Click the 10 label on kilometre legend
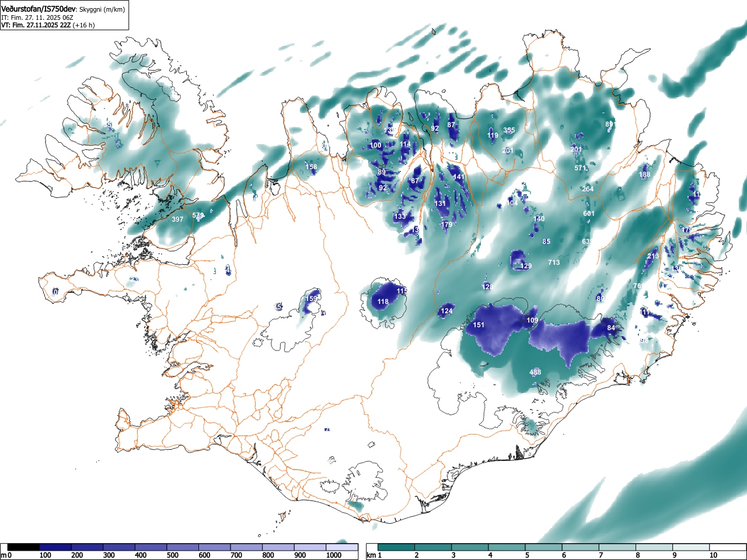The width and height of the screenshot is (747, 560). (x=713, y=555)
